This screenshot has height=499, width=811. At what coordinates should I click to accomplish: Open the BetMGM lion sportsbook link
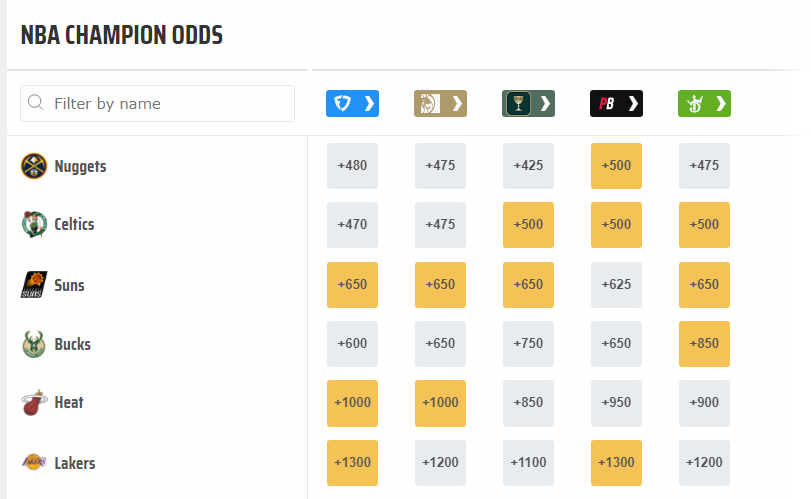[440, 103]
